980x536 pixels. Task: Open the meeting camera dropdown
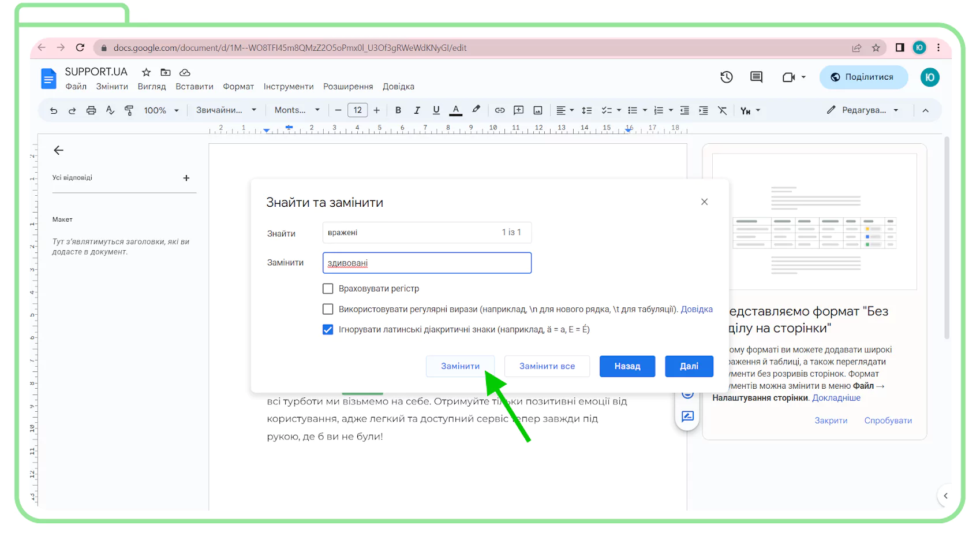click(x=803, y=77)
